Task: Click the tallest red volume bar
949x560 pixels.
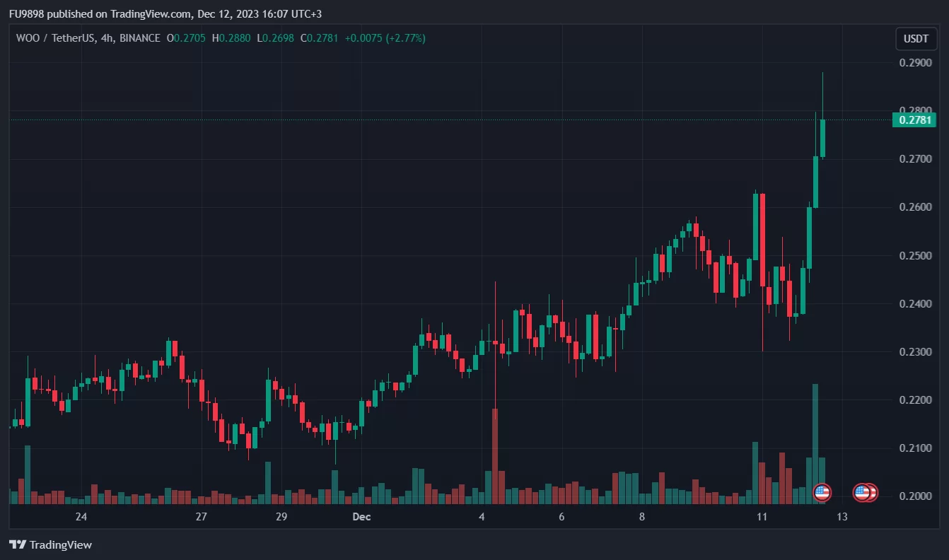Action: tap(495, 456)
